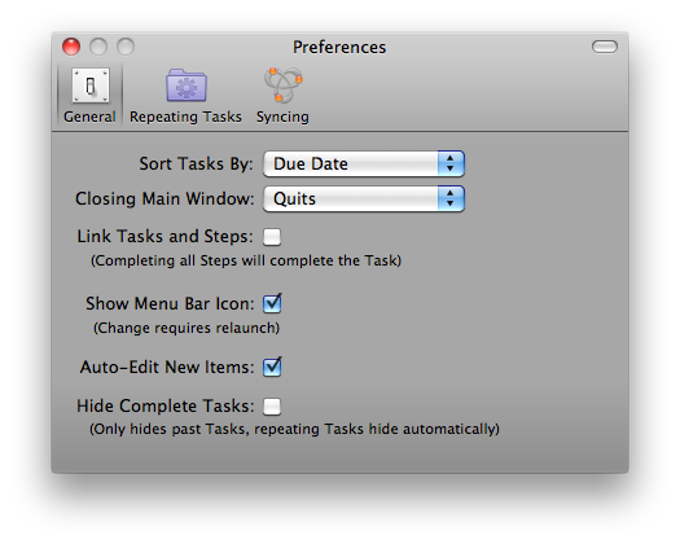
Task: Select the General switch icon
Action: pos(90,86)
